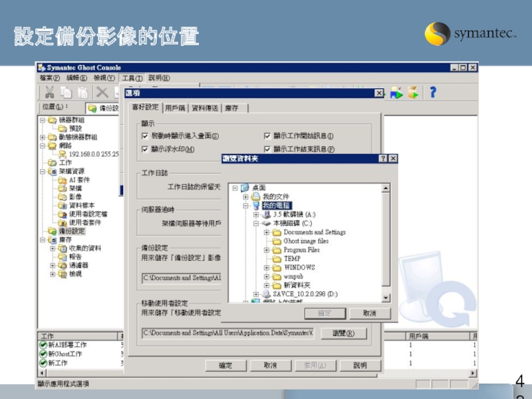Expand SAVCE_10.2.0.298 (D:) drive
The height and width of the screenshot is (399, 532).
(x=256, y=294)
